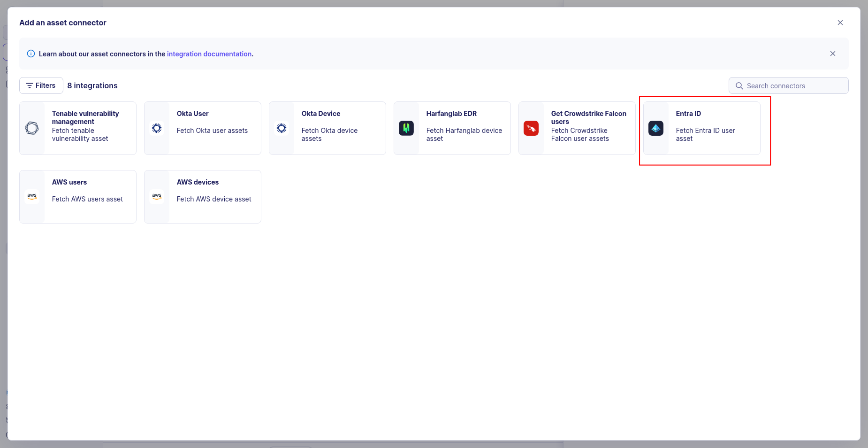
Task: Click the Okta Device integration icon
Action: tap(282, 127)
